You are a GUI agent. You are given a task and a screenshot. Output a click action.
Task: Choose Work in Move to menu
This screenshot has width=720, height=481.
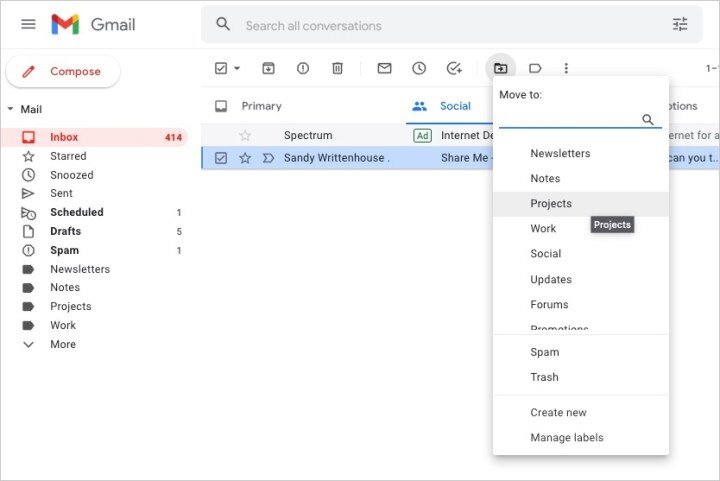coord(580,229)
